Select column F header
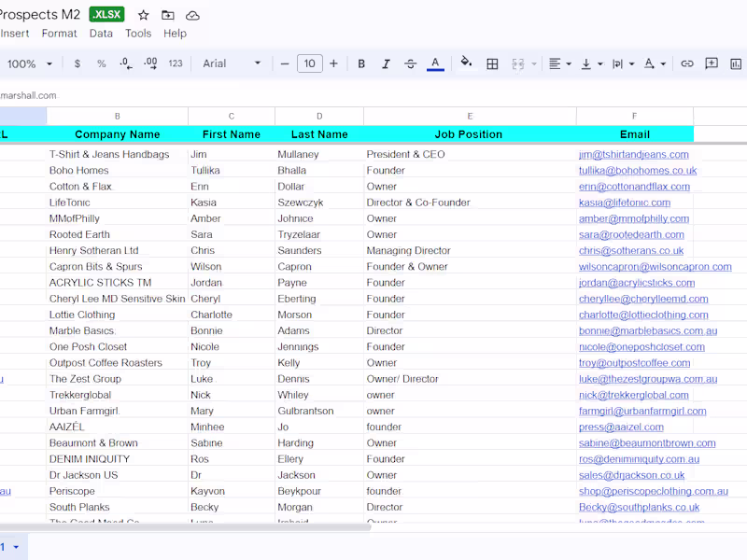This screenshot has height=560, width=747. (x=635, y=116)
